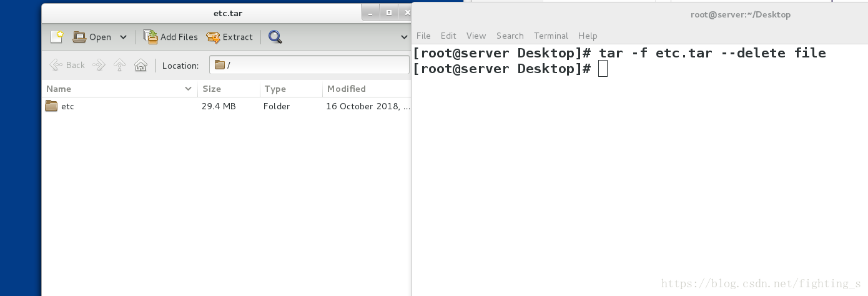Place the cursor at the terminal prompt

coord(603,69)
